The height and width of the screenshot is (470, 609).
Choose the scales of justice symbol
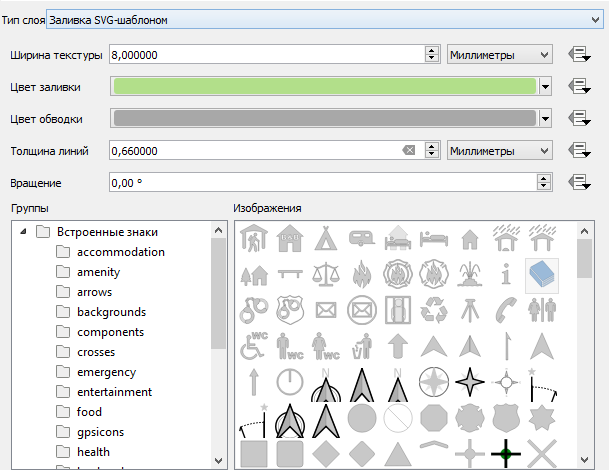pyautogui.click(x=325, y=274)
